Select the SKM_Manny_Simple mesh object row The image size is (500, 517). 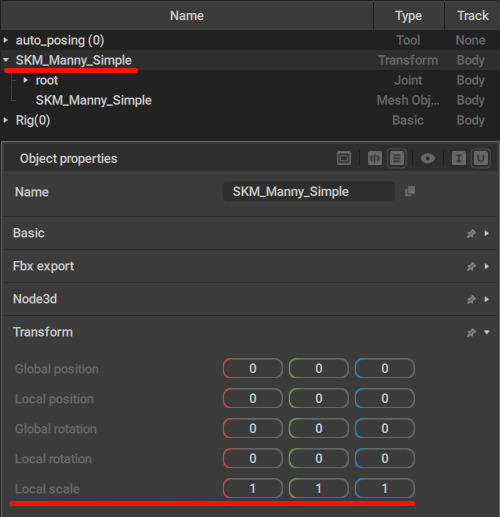(250, 100)
